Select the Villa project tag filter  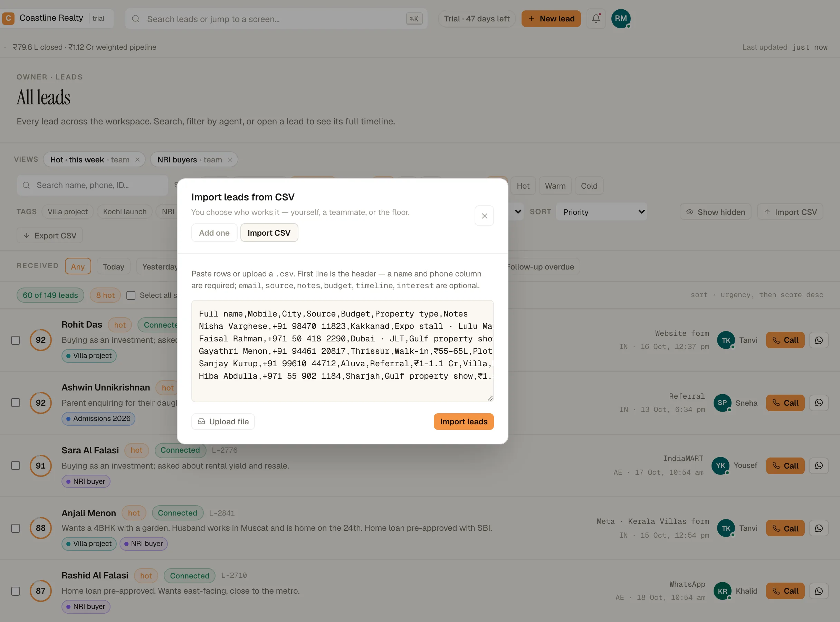point(68,211)
